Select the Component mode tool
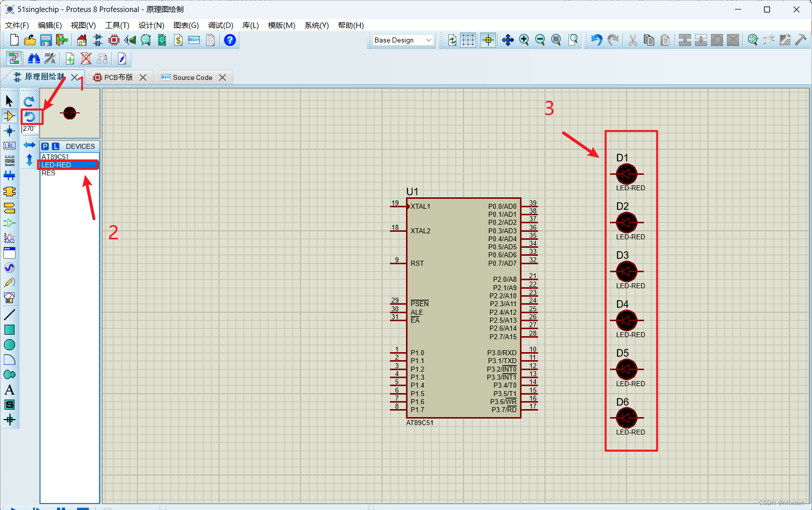The image size is (812, 510). point(9,116)
